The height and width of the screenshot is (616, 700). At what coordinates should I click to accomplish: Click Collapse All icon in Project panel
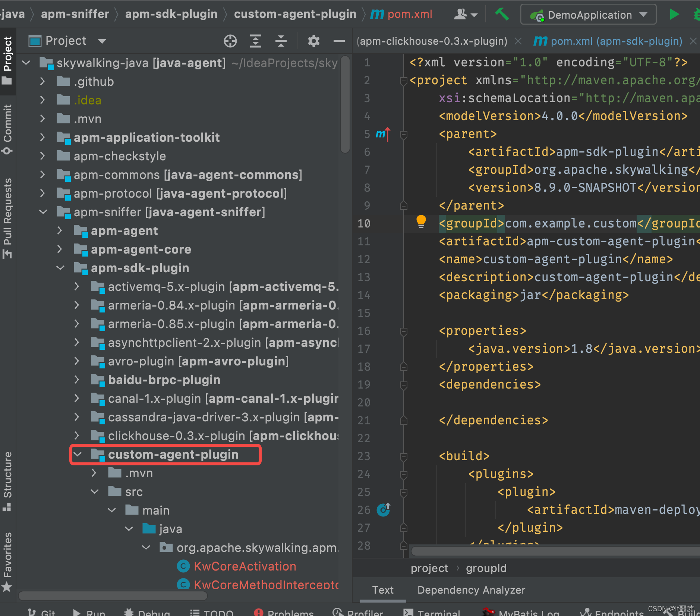281,41
